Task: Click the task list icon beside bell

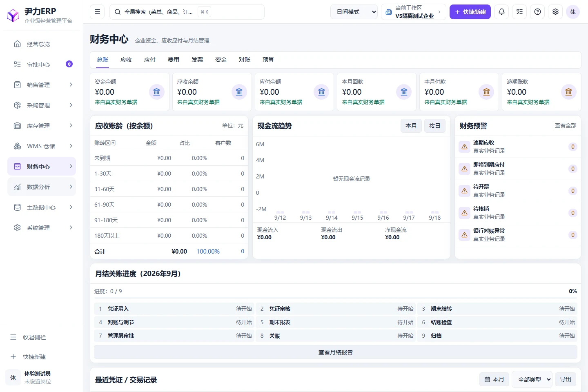Action: click(519, 12)
